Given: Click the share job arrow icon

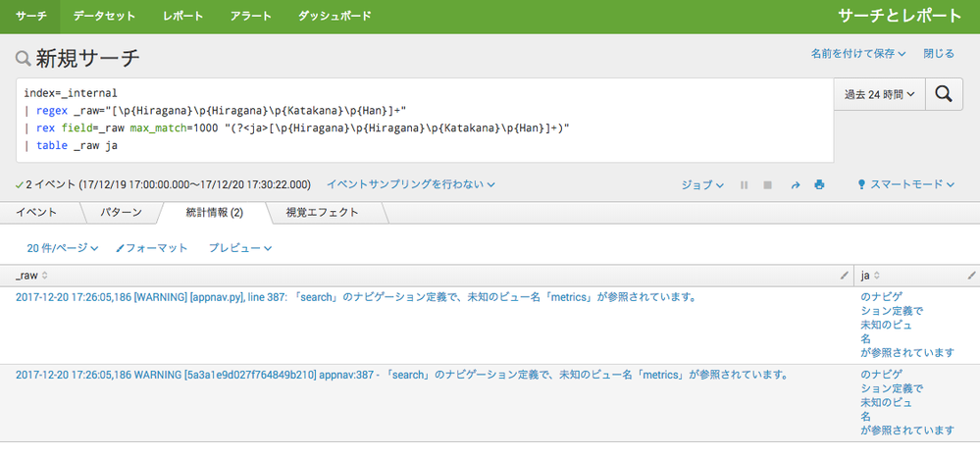Looking at the screenshot, I should (795, 184).
